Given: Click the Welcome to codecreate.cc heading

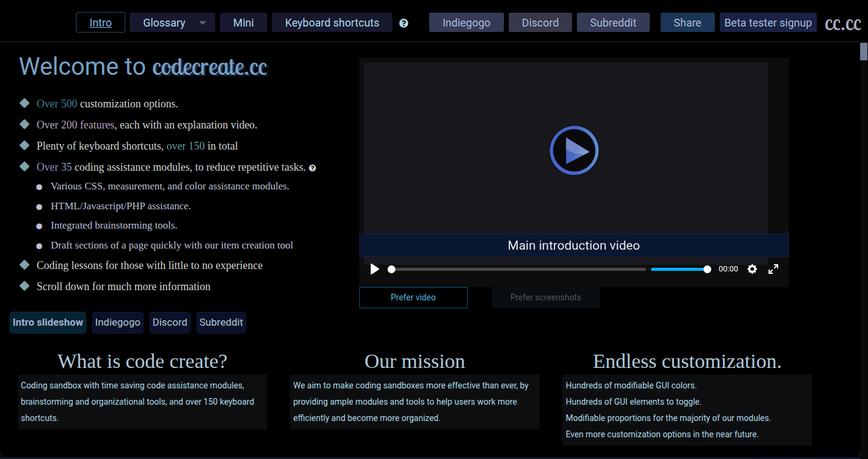Looking at the screenshot, I should click(x=143, y=66).
